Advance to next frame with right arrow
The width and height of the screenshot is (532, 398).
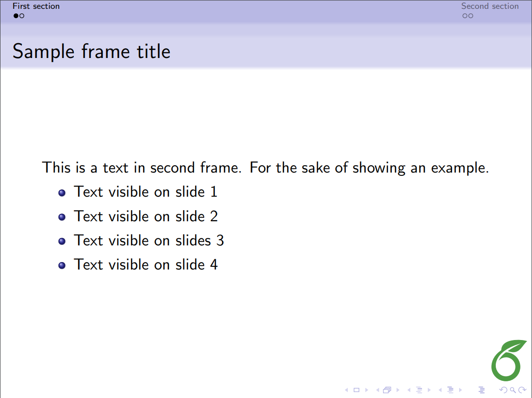(398, 390)
